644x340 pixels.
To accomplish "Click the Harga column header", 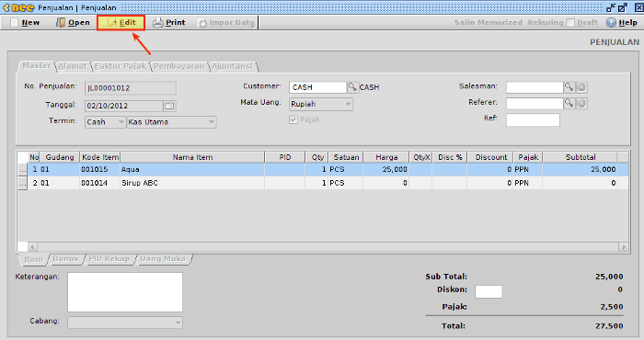I will [386, 157].
